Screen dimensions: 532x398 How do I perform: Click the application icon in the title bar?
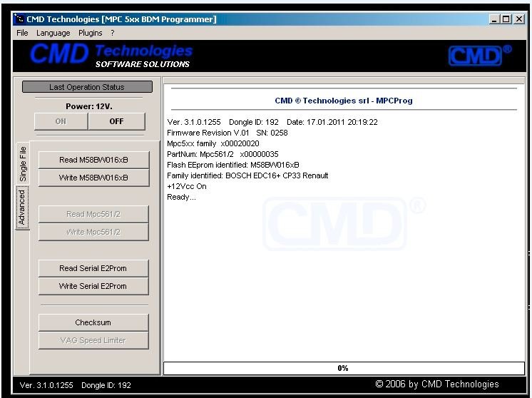[x=19, y=19]
